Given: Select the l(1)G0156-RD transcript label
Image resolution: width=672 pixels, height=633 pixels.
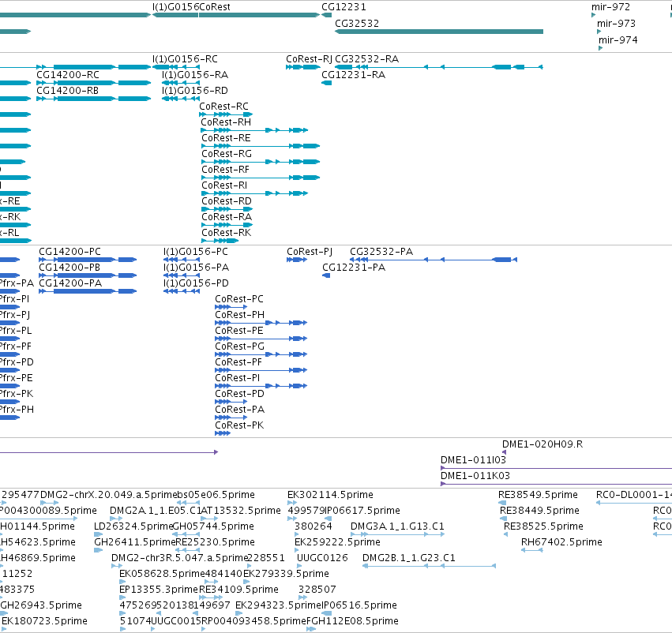Looking at the screenshot, I should pos(195,91).
